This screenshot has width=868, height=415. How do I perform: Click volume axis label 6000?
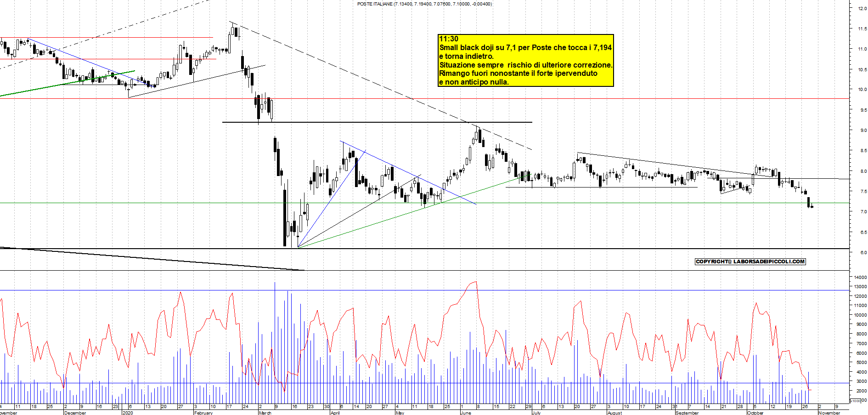pyautogui.click(x=861, y=353)
